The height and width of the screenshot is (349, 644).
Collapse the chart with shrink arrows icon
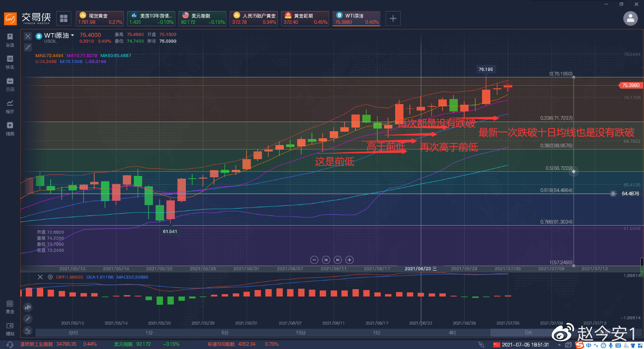(x=28, y=47)
